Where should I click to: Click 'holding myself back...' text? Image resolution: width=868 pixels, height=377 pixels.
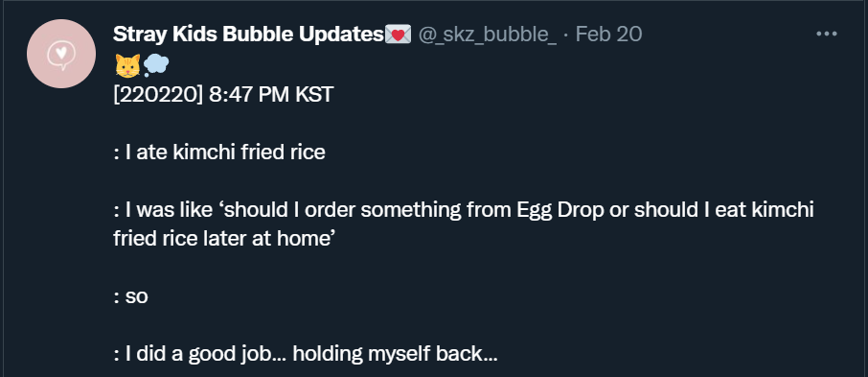(x=396, y=354)
